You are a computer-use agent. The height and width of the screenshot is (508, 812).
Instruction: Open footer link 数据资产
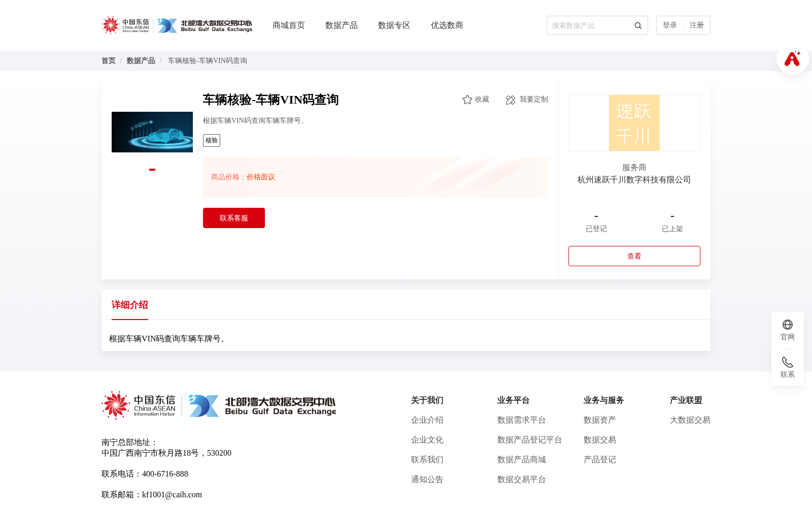tap(600, 420)
